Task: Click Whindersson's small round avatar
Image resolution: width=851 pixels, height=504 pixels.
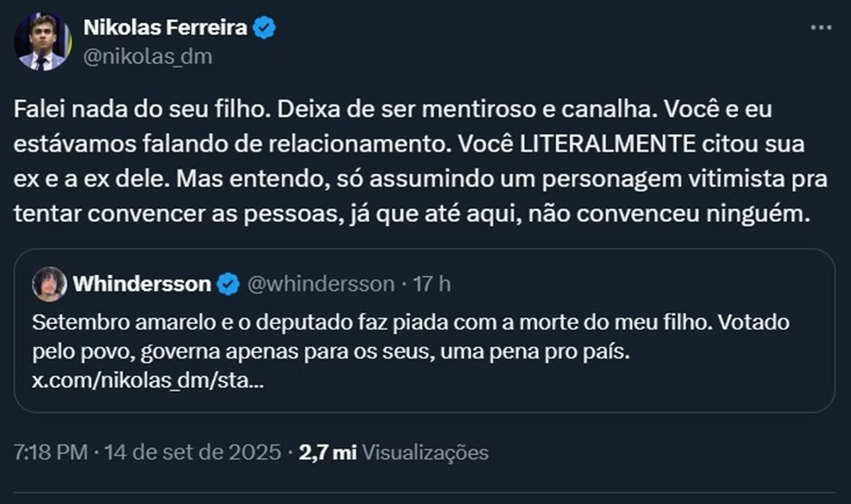Action: pos(50,284)
